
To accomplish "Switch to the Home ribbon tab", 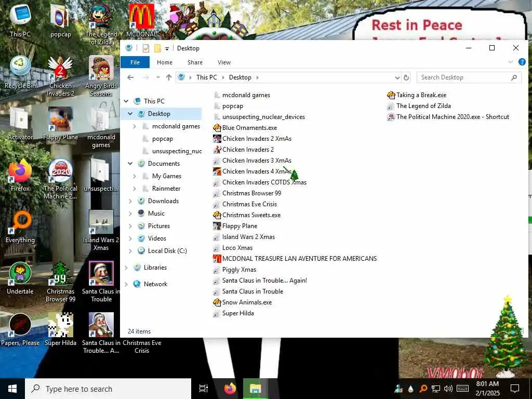I will pos(165,62).
